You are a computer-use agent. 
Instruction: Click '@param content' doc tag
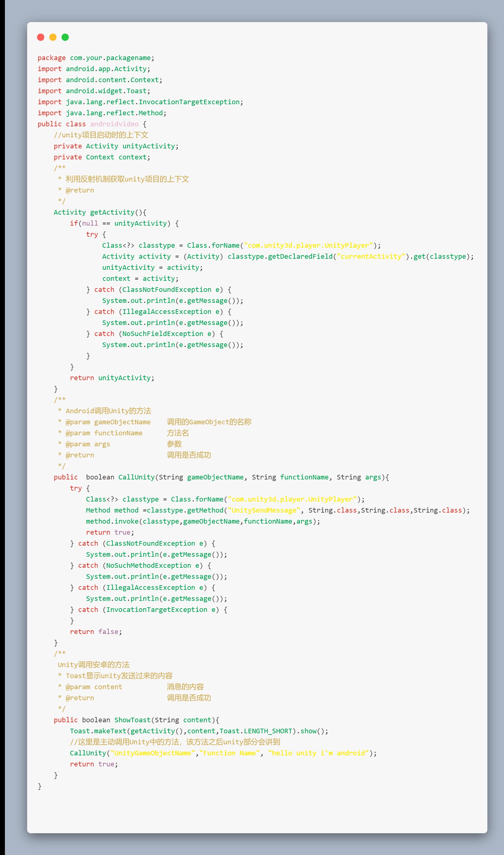[x=94, y=687]
